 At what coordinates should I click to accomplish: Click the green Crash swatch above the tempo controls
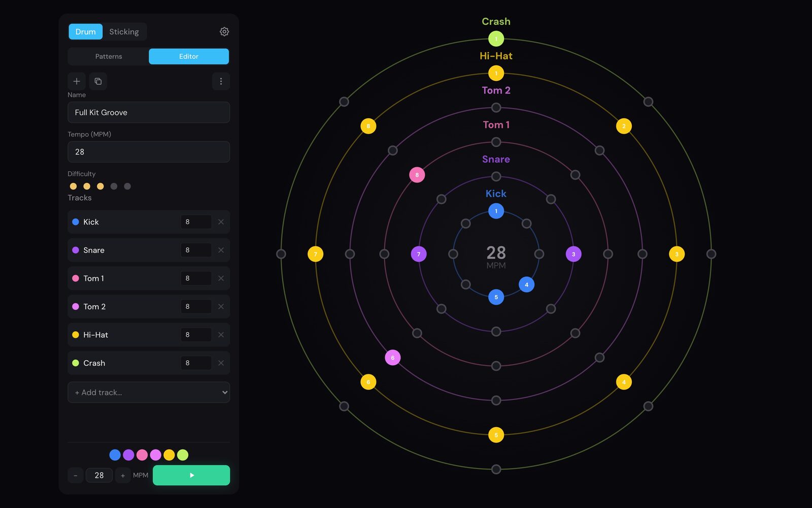[183, 455]
